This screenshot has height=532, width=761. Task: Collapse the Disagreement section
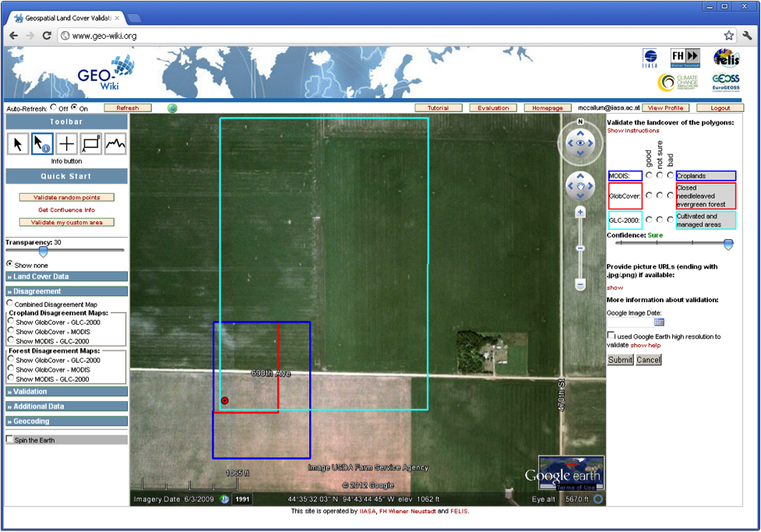tap(66, 291)
